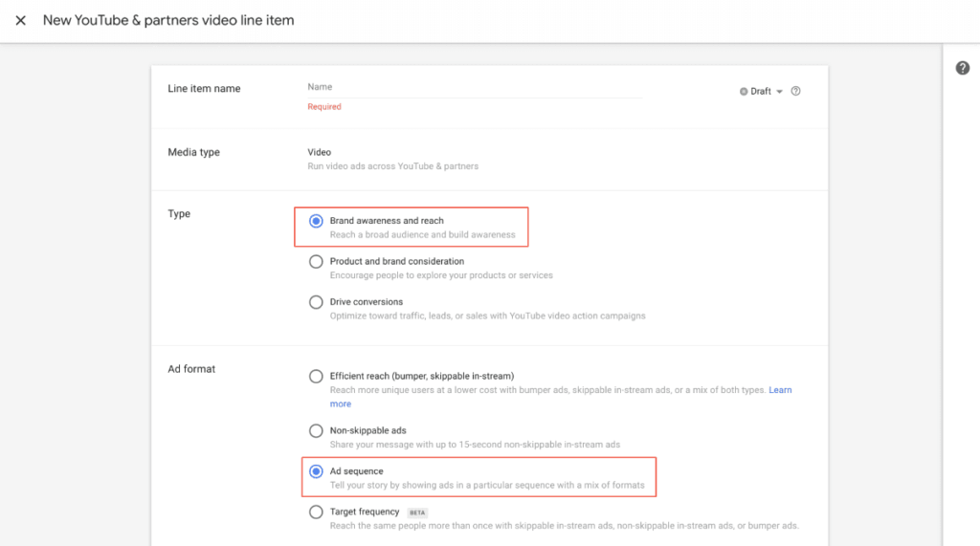Select Non-skippable ads format
Viewport: 980px width, 546px height.
(x=316, y=431)
